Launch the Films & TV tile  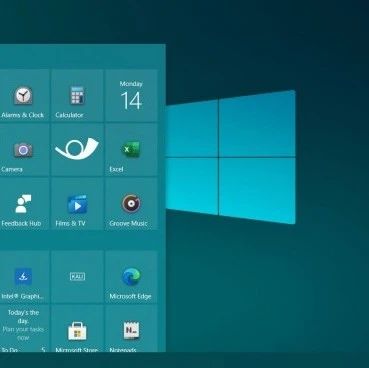click(77, 204)
